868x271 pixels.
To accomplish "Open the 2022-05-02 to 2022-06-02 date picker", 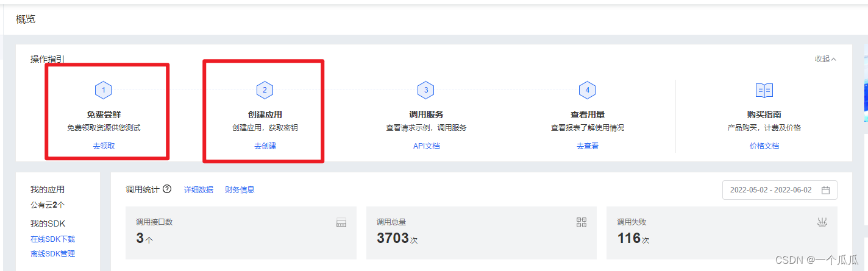I will (x=780, y=190).
